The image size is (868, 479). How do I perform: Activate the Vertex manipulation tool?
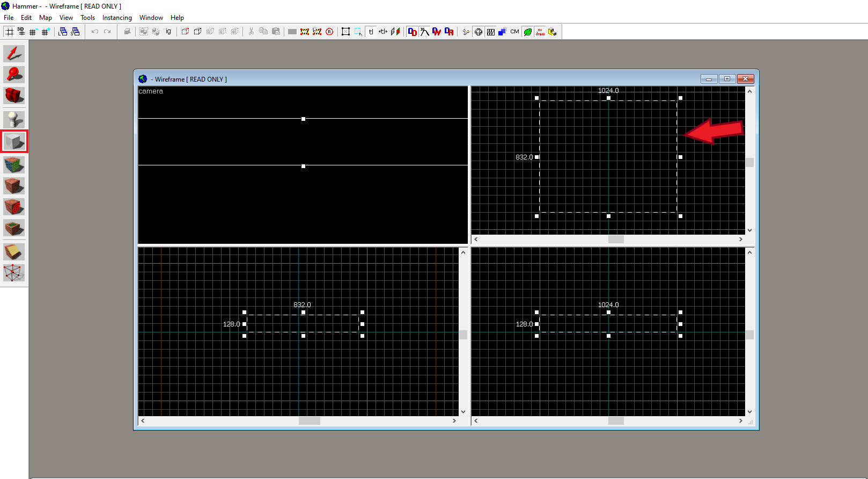pyautogui.click(x=14, y=273)
